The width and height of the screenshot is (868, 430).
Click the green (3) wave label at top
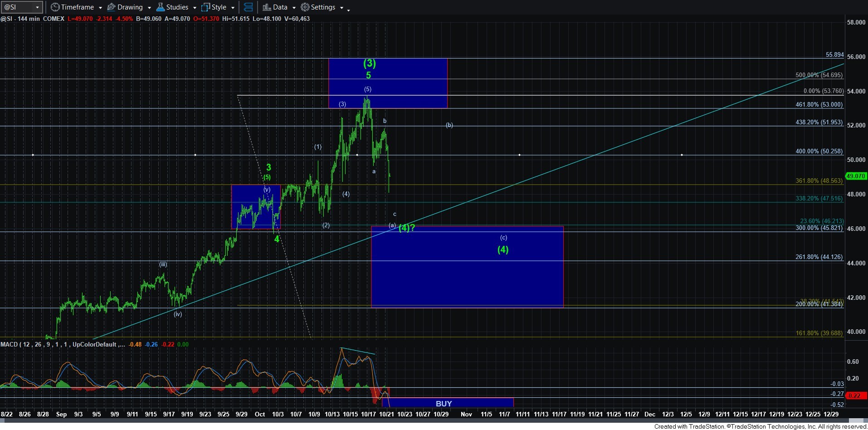click(x=369, y=64)
